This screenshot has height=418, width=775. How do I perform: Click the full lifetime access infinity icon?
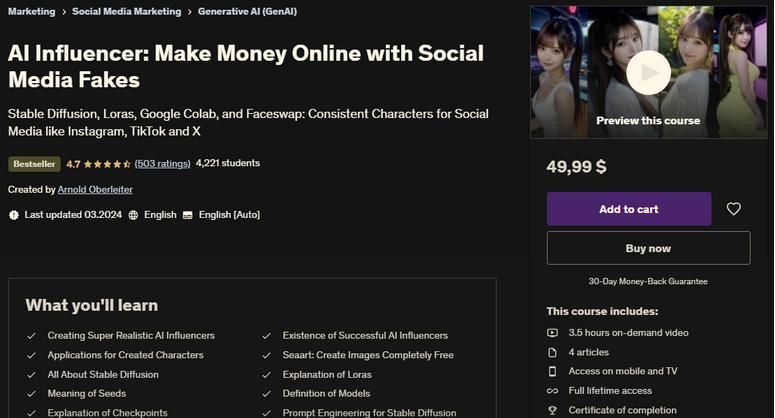click(553, 390)
